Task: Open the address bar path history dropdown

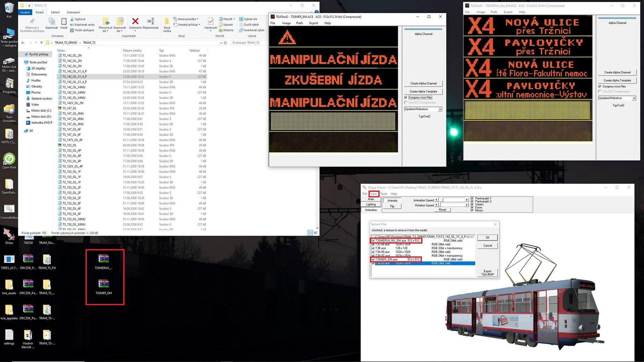Action: [x=221, y=43]
